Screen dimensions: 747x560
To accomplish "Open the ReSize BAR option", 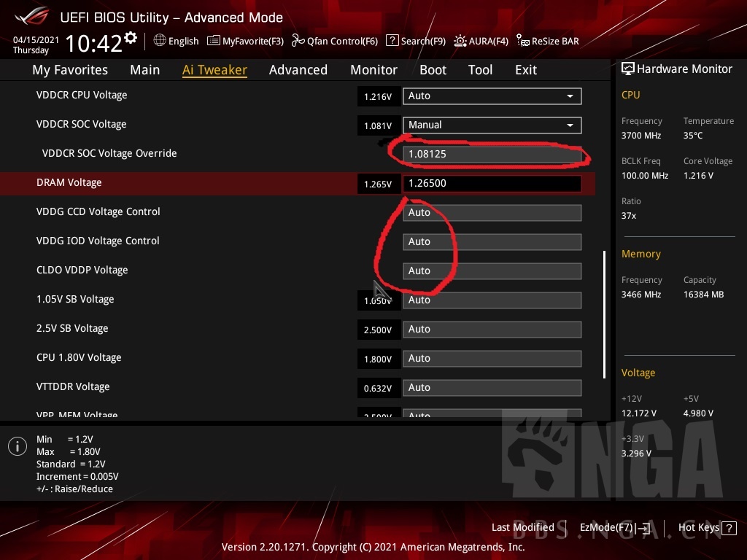I will point(548,41).
